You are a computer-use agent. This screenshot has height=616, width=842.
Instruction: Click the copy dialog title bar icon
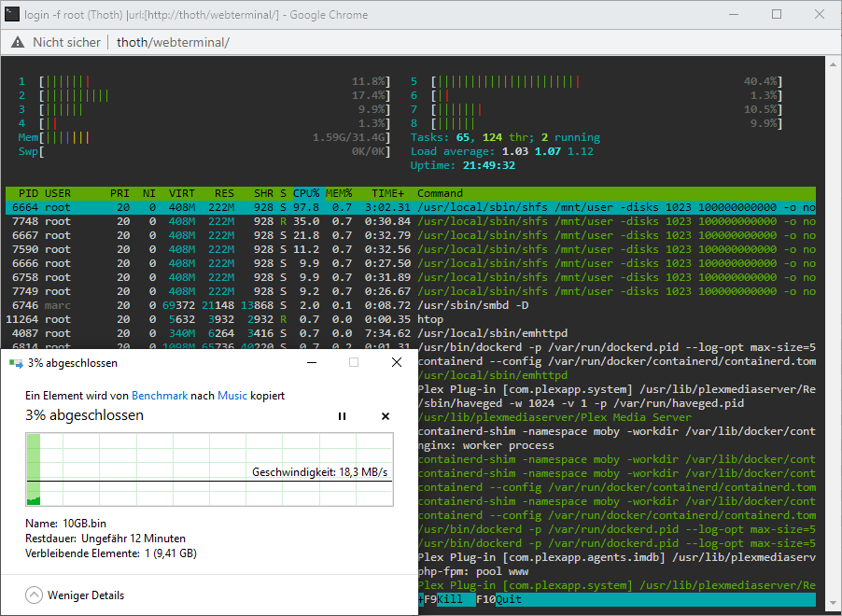pos(16,364)
